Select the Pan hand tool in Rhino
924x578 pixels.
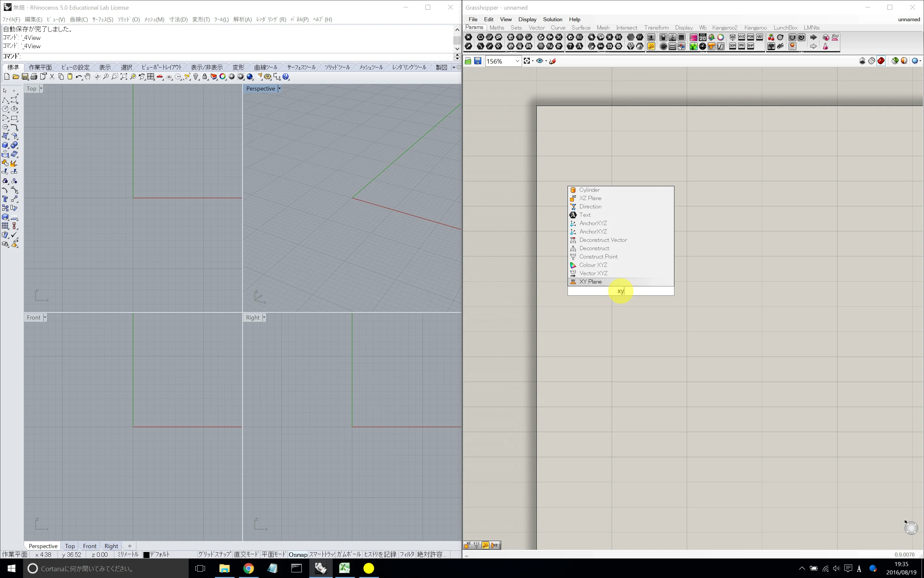tap(88, 77)
